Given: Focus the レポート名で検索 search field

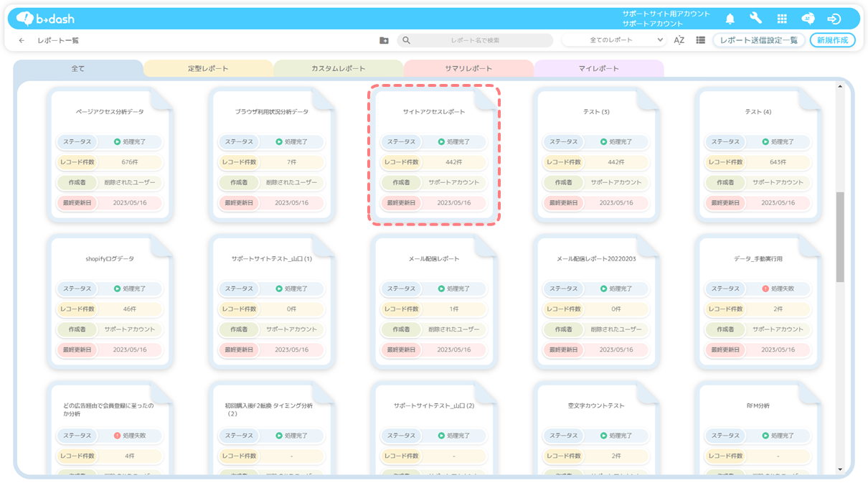Looking at the screenshot, I should coord(475,41).
